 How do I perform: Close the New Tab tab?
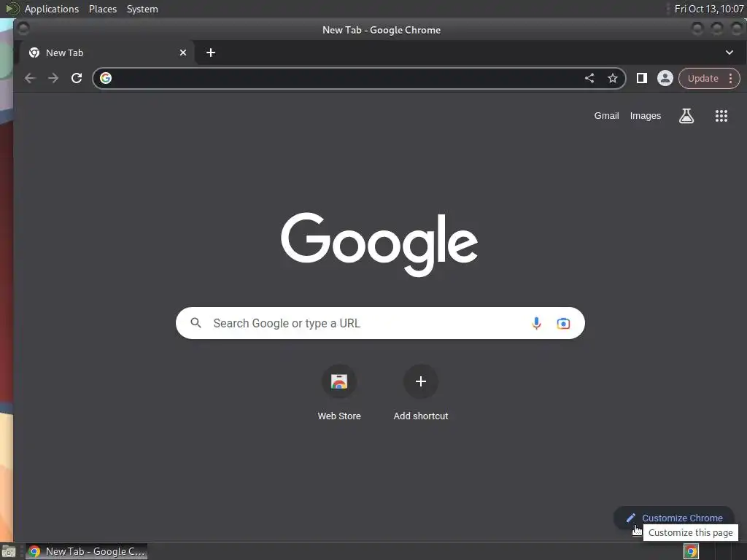[x=183, y=52]
